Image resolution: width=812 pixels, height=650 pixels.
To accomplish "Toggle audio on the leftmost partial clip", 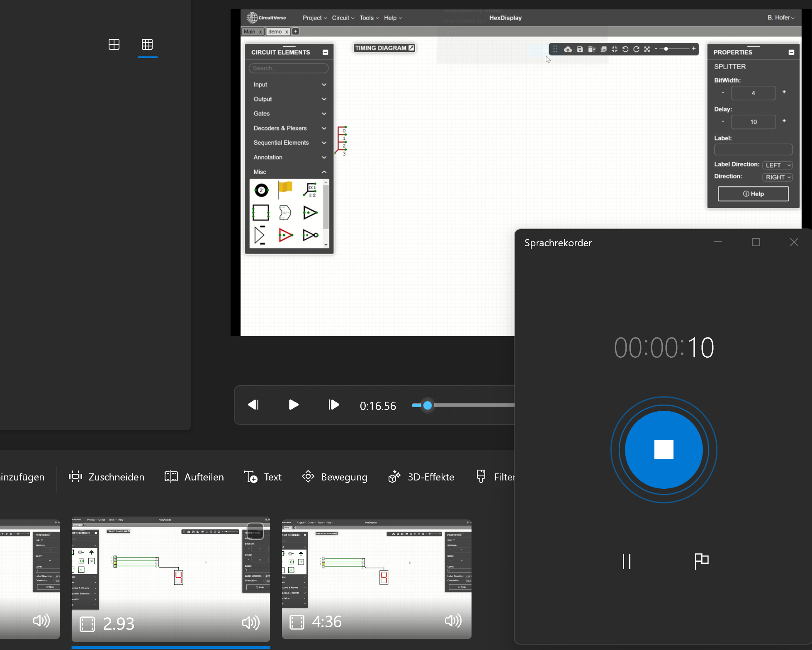I will (x=41, y=621).
